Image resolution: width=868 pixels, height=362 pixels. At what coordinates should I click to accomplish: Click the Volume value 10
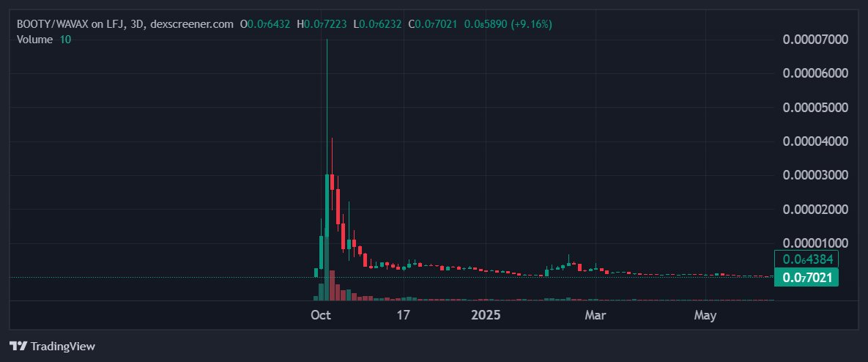[x=65, y=40]
